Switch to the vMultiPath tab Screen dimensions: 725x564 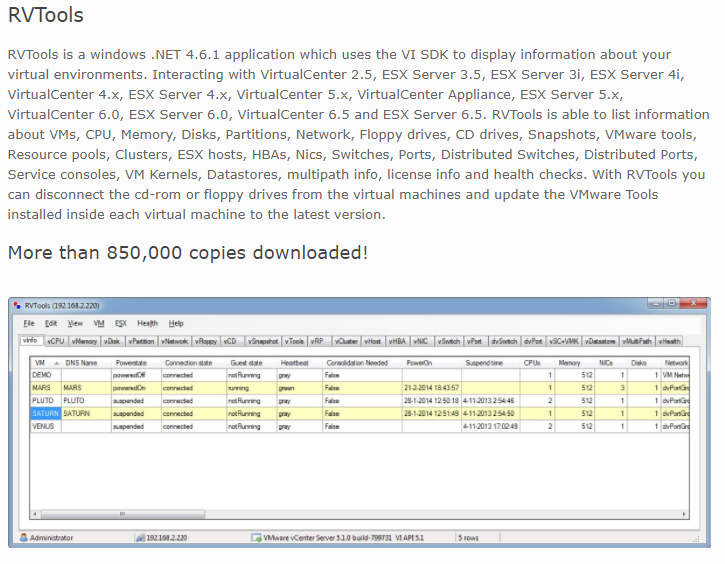click(x=637, y=341)
